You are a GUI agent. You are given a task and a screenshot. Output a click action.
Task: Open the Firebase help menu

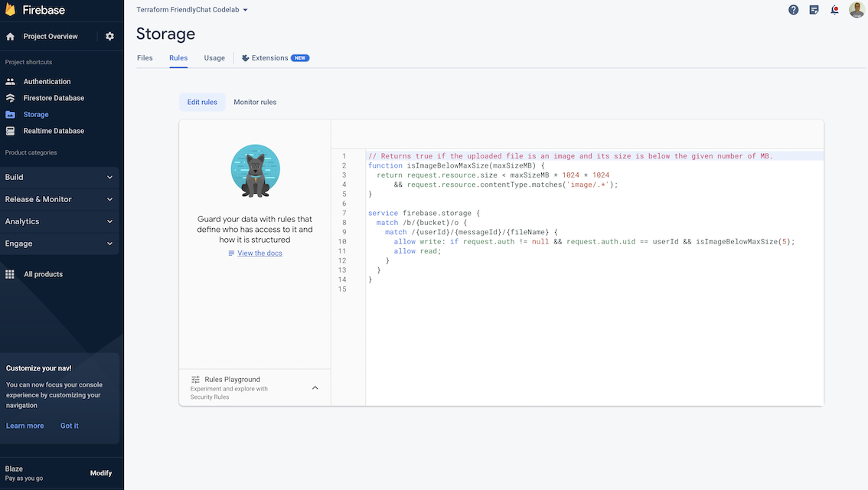pyautogui.click(x=793, y=10)
